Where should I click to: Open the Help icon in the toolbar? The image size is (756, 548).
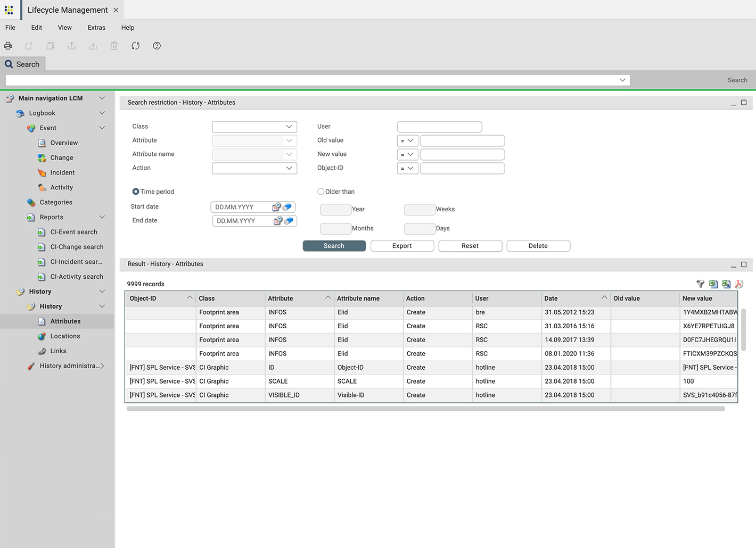click(x=157, y=46)
